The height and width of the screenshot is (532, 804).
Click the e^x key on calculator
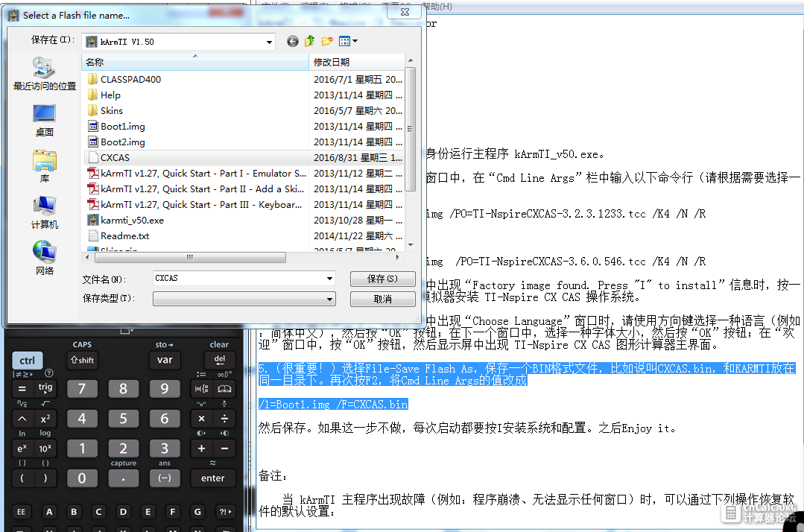click(x=22, y=448)
